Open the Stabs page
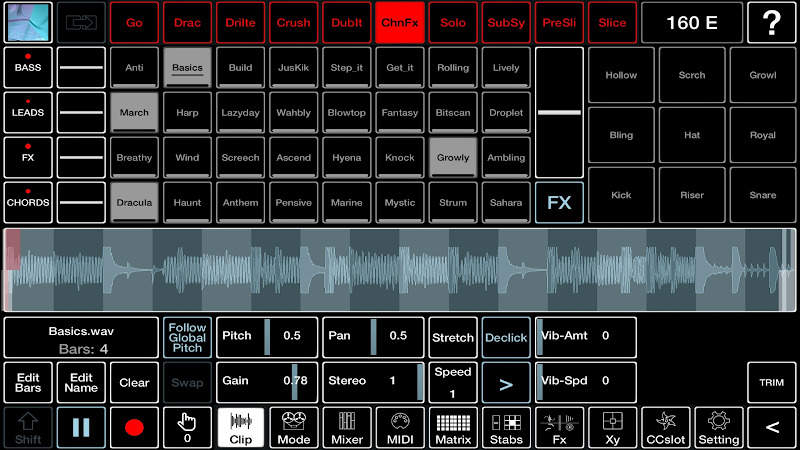 (506, 428)
